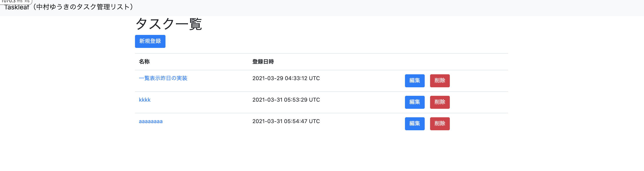
Task: Select the 2021-03-31 05:54:47 UTC timestamp cell
Action: [286, 121]
